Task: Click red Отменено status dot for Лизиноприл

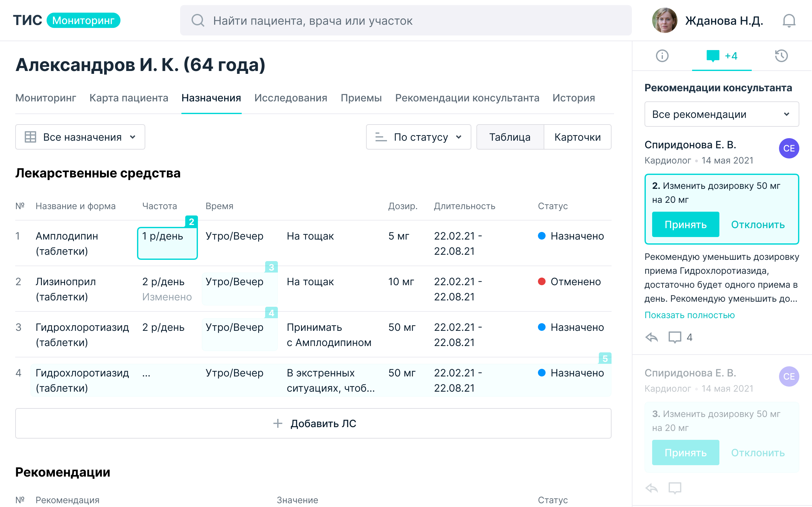Action: coord(541,282)
